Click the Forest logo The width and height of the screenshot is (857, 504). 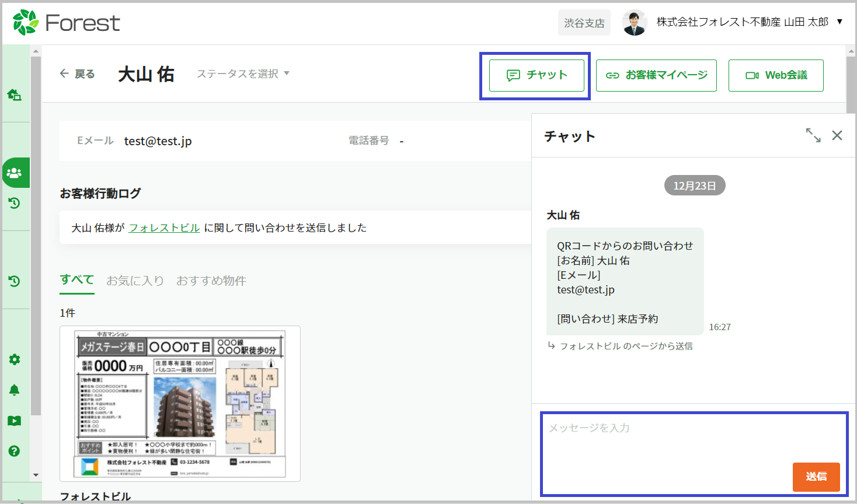pos(66,23)
